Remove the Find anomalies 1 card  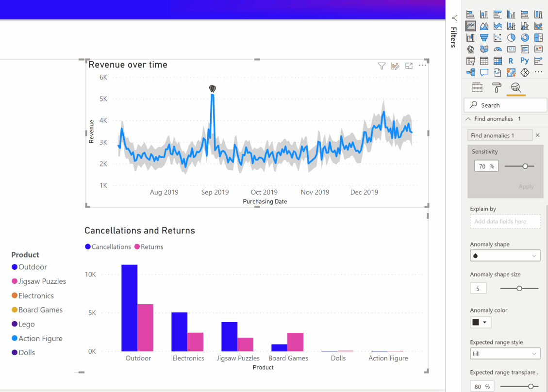click(538, 135)
